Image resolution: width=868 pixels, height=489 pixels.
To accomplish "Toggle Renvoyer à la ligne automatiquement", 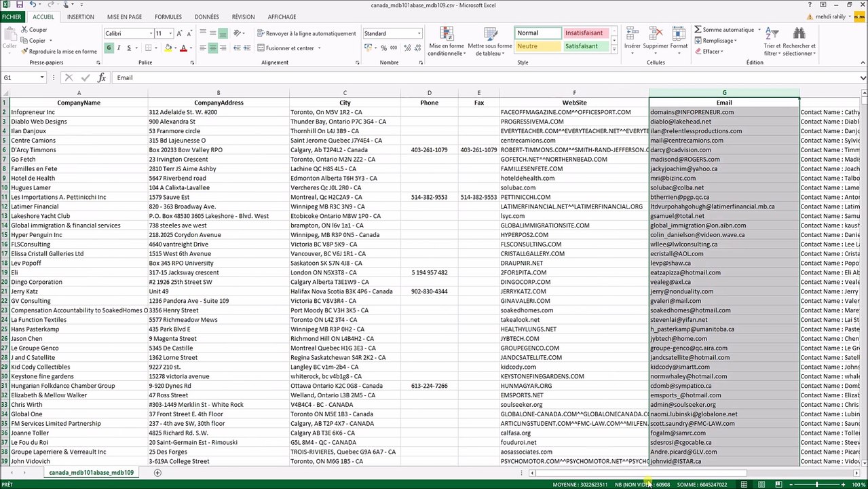I will [307, 33].
